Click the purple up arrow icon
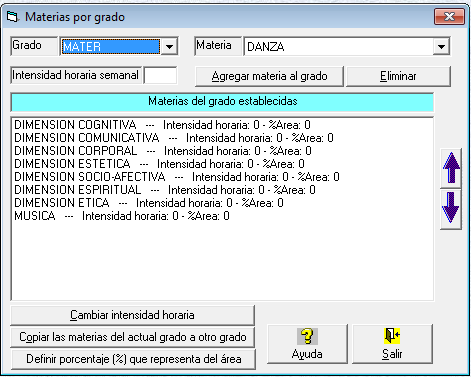 point(451,168)
